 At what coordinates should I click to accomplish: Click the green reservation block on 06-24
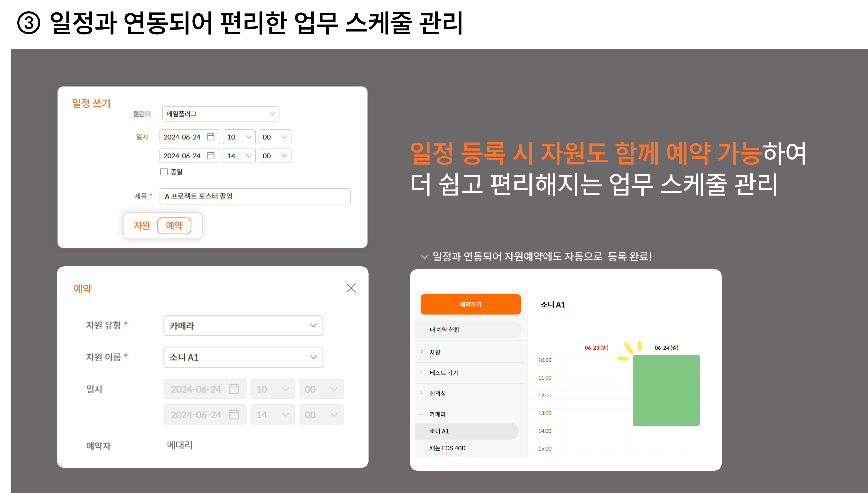point(666,390)
